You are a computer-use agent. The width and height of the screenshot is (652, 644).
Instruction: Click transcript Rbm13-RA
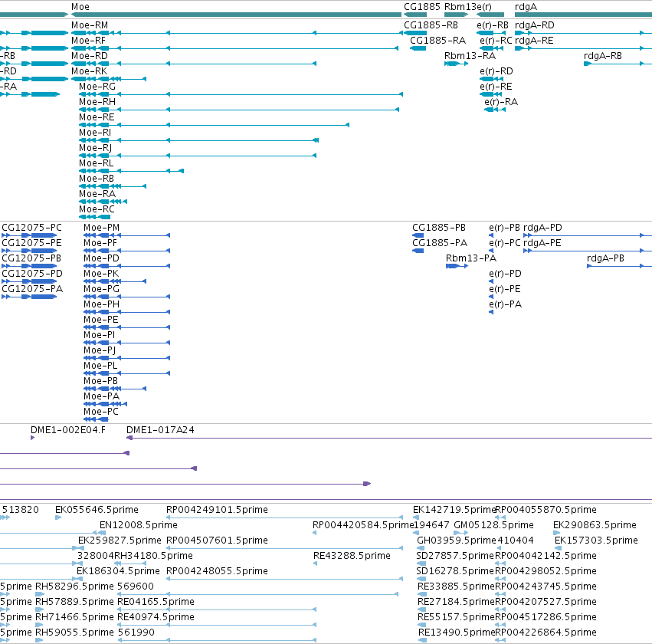coord(470,56)
